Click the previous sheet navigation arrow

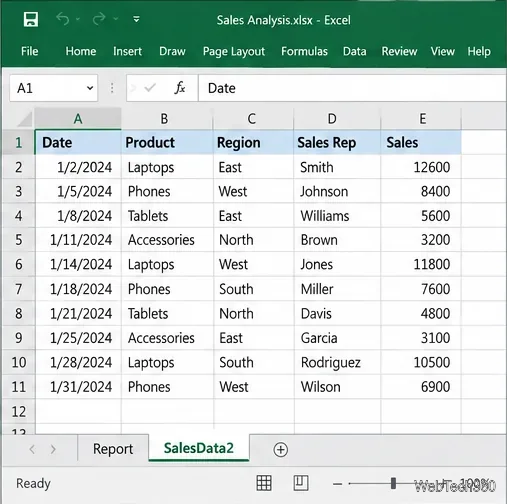pyautogui.click(x=32, y=449)
